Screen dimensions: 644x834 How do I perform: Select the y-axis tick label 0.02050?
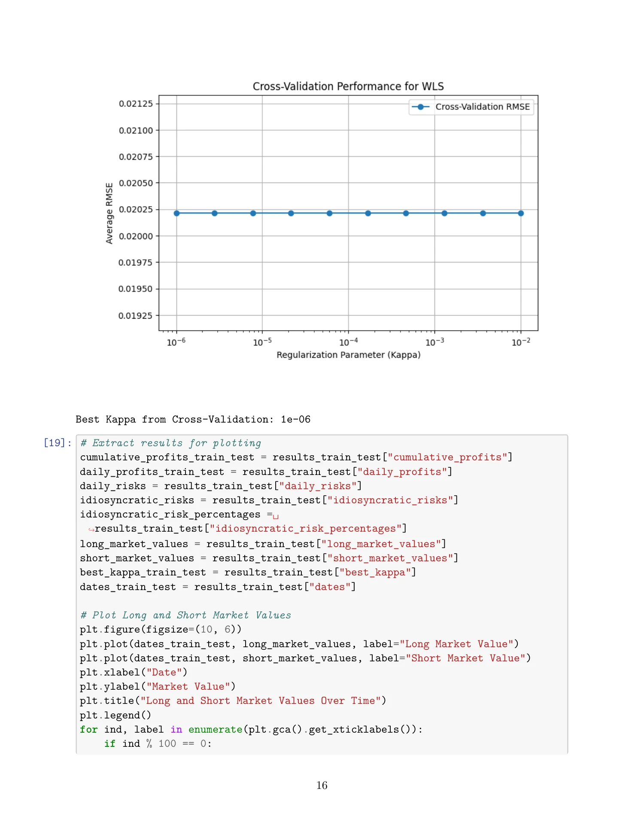coord(136,183)
